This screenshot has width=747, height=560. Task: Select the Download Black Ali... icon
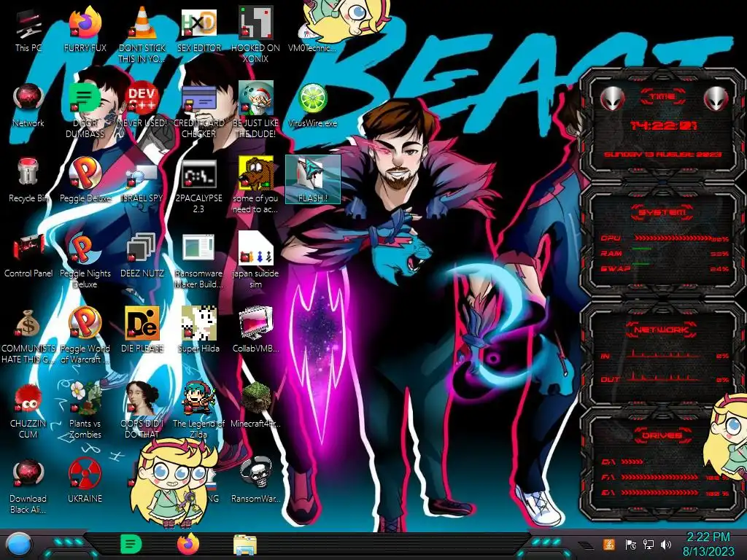[28, 486]
